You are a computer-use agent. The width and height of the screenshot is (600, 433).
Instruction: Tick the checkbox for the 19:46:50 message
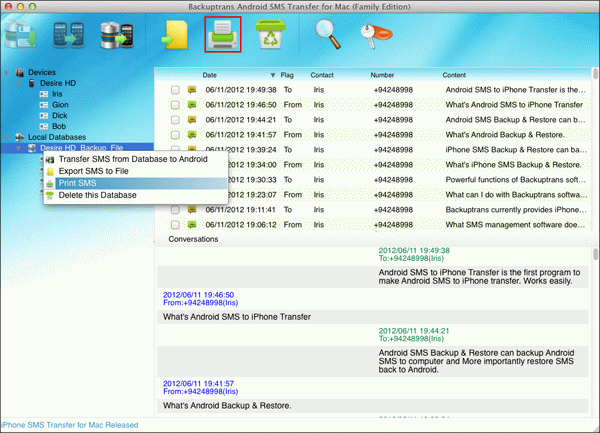pyautogui.click(x=175, y=105)
